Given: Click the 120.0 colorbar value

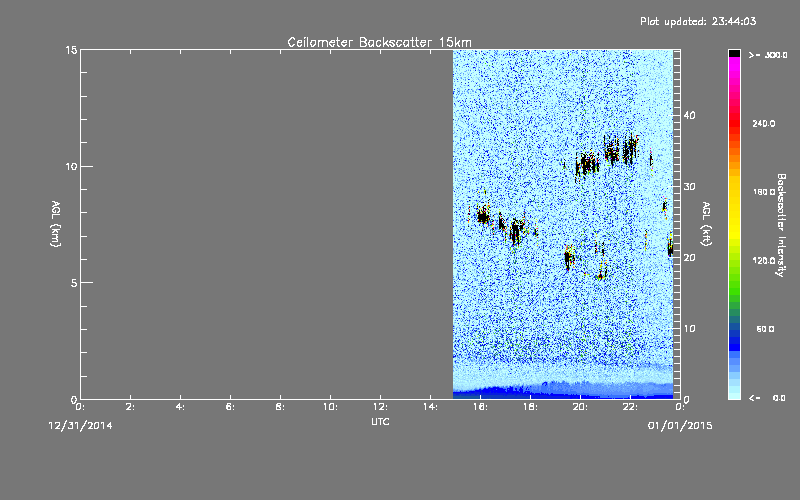Looking at the screenshot, I should pos(763,261).
